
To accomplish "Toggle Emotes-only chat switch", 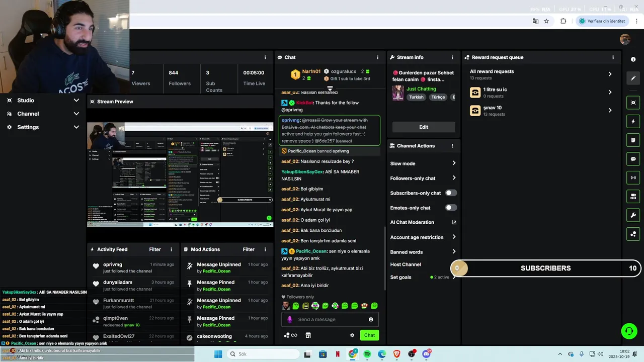I will 451,208.
